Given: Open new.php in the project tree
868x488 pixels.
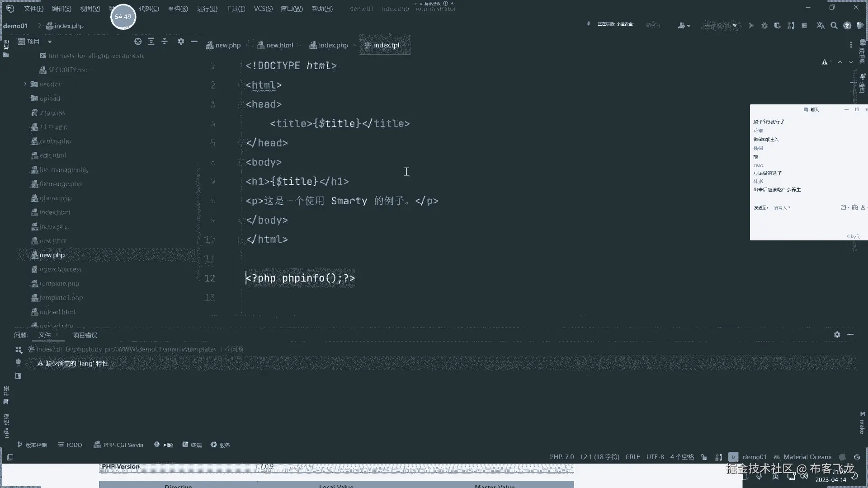Looking at the screenshot, I should click(52, 255).
